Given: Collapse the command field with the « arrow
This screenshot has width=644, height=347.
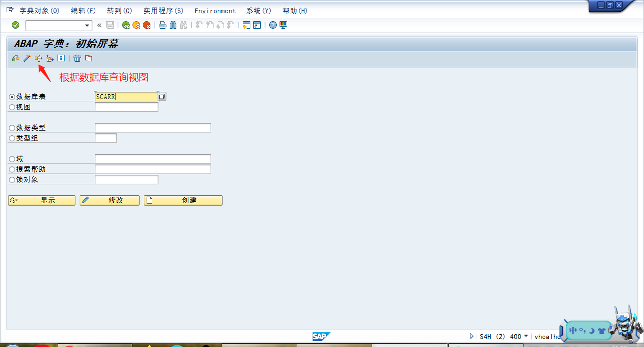Looking at the screenshot, I should click(99, 25).
